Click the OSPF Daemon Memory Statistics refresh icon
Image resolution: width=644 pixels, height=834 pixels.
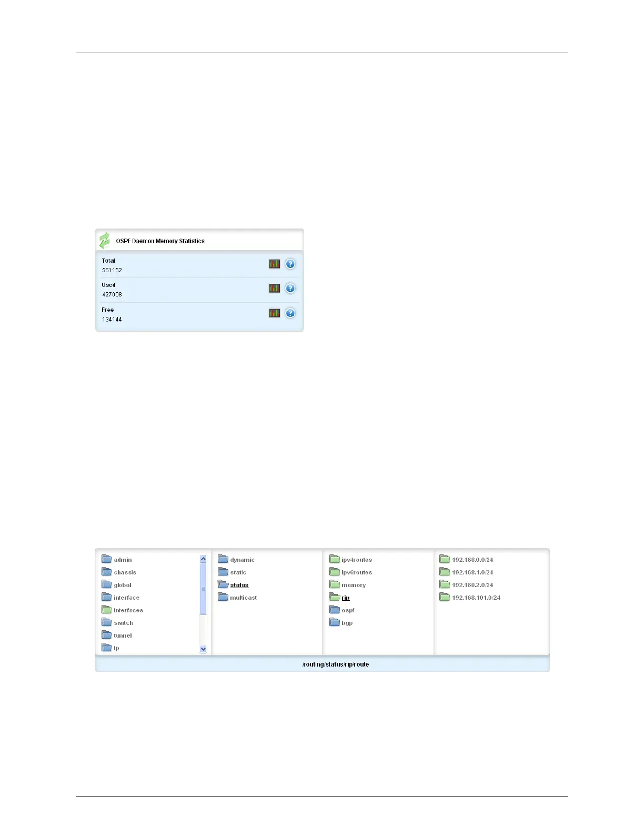pos(105,241)
